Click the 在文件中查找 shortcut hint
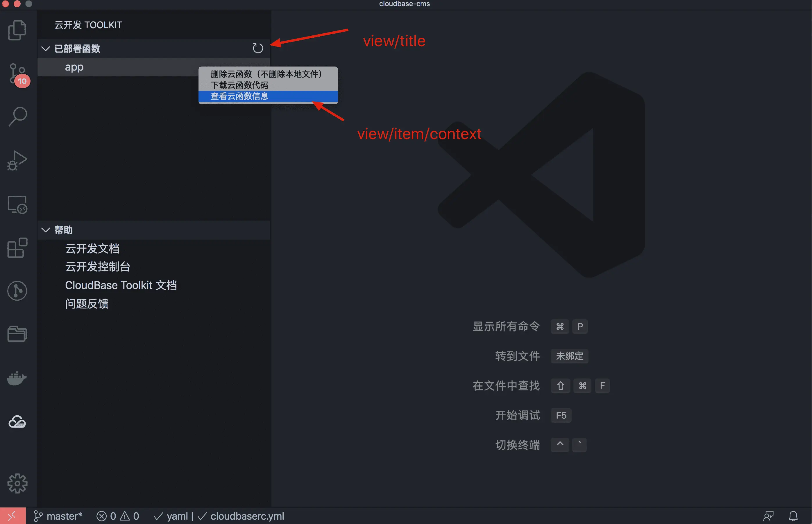This screenshot has height=524, width=812. pyautogui.click(x=506, y=385)
